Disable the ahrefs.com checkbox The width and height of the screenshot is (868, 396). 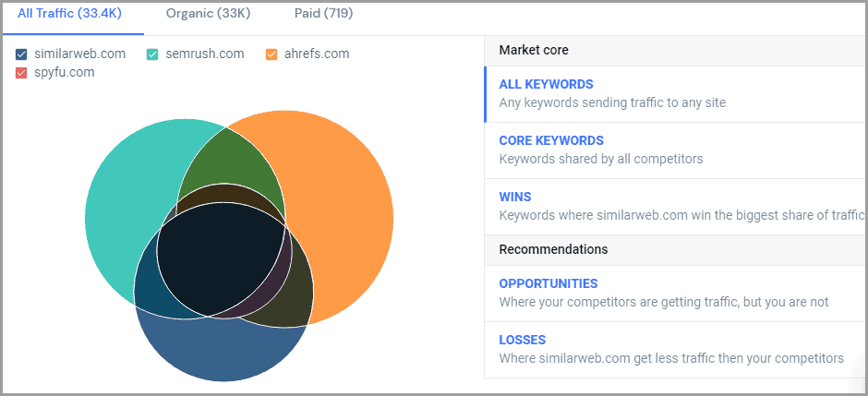pyautogui.click(x=271, y=54)
